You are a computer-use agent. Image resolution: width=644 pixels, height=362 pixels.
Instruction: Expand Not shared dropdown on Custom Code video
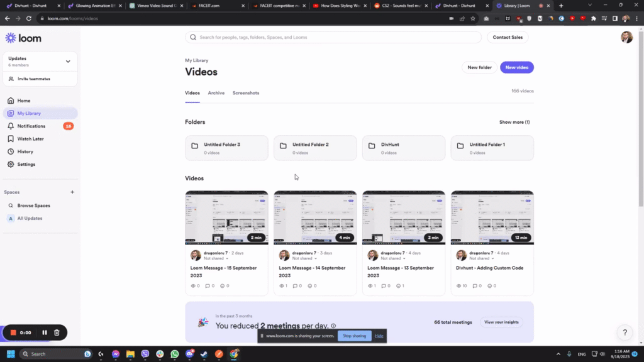click(x=482, y=258)
